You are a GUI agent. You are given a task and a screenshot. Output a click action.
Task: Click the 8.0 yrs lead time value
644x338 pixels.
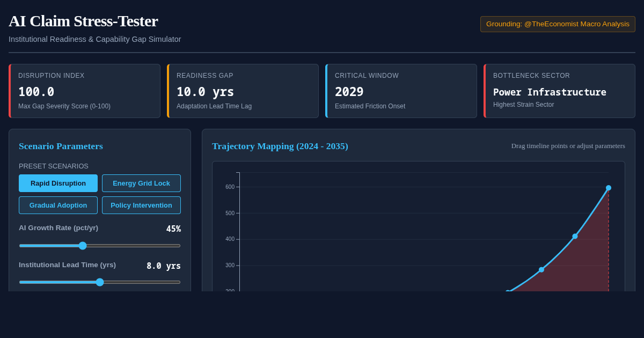click(164, 266)
